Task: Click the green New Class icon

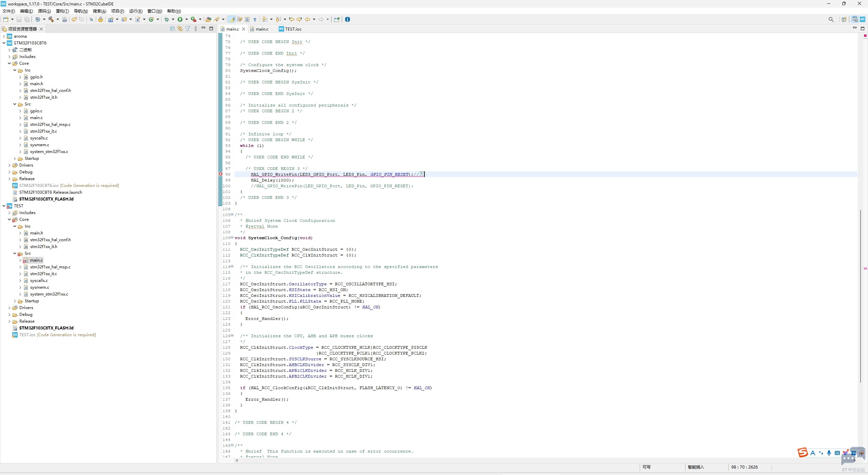Action: point(151,19)
